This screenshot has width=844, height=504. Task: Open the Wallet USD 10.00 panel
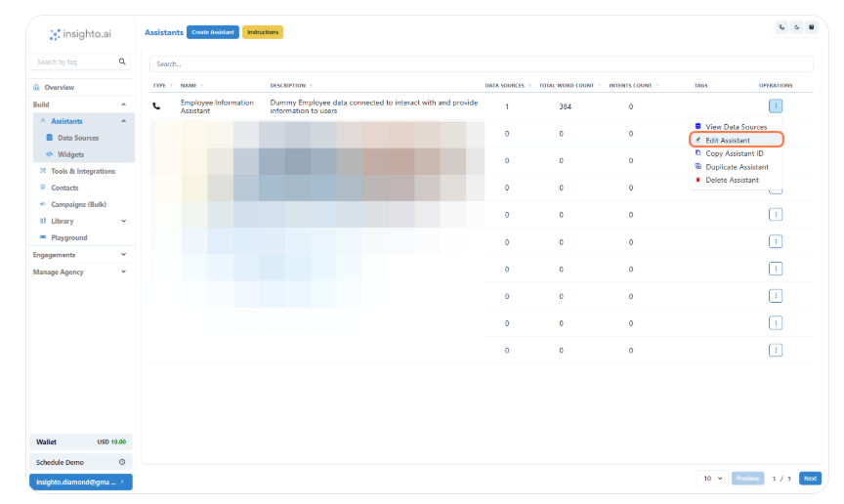click(81, 442)
